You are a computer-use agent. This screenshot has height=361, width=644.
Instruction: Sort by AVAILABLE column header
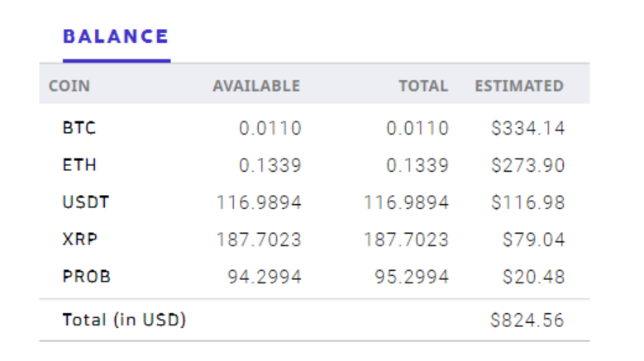tap(256, 86)
